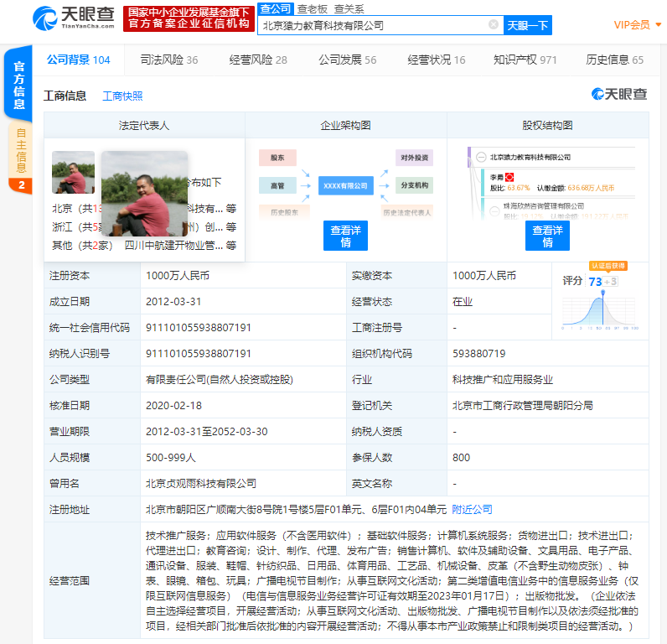Click the small legal representative photo
The image size is (667, 644).
point(73,173)
